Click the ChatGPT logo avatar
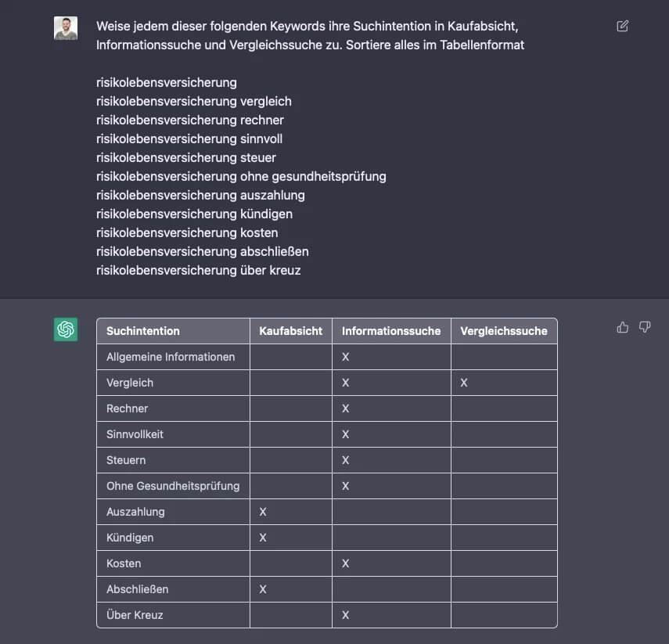669x644 pixels. tap(66, 329)
